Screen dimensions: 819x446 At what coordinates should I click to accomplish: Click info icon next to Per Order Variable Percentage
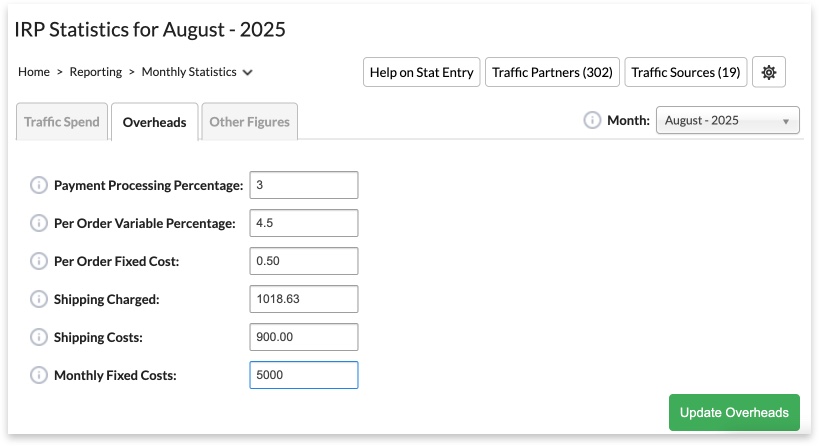point(39,223)
